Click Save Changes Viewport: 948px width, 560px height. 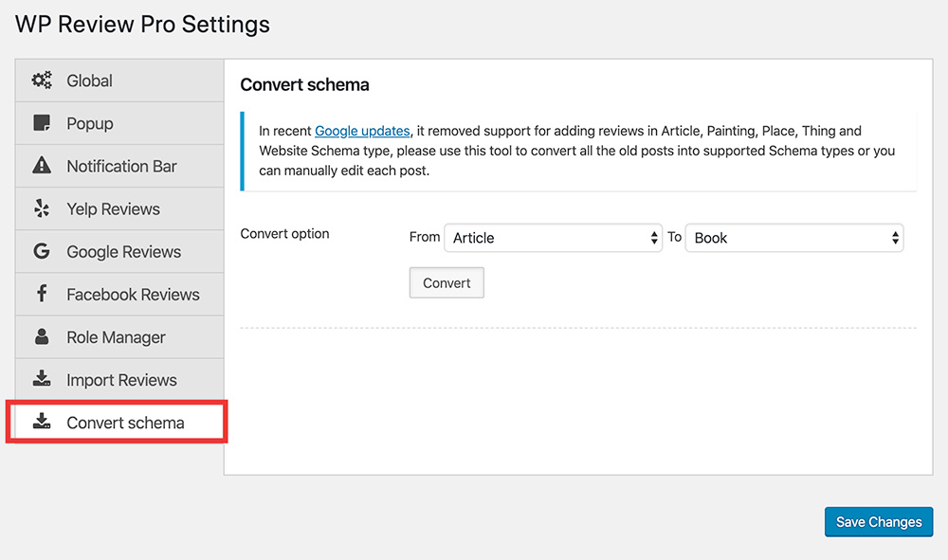coord(878,521)
